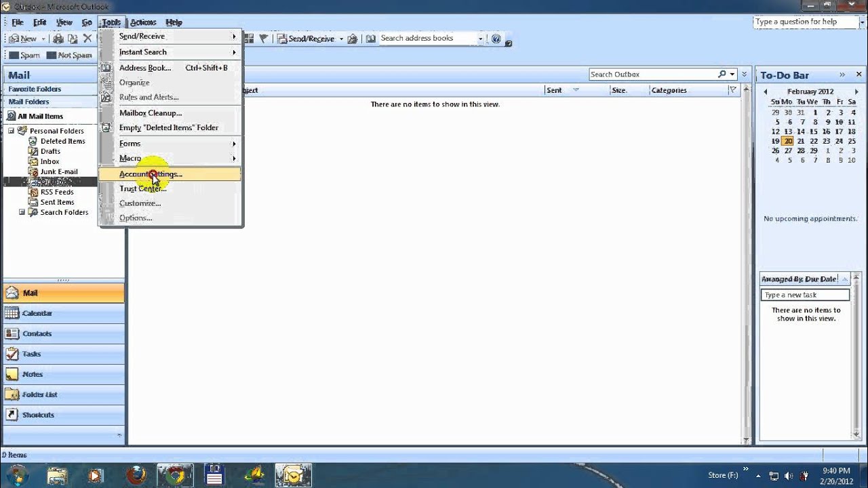Open Windows Explorer from the taskbar
This screenshot has width=868, height=488.
(57, 476)
